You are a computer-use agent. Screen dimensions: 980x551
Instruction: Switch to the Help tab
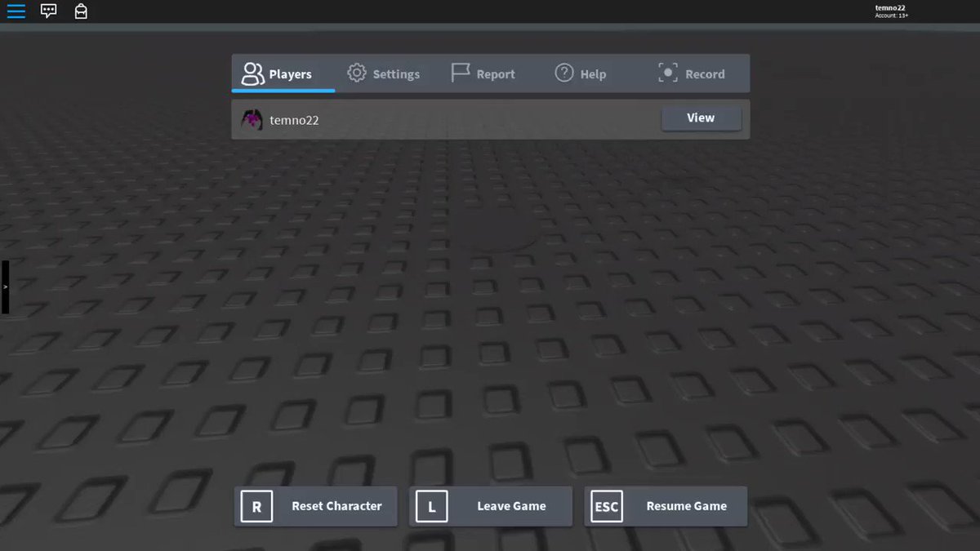pyautogui.click(x=595, y=73)
